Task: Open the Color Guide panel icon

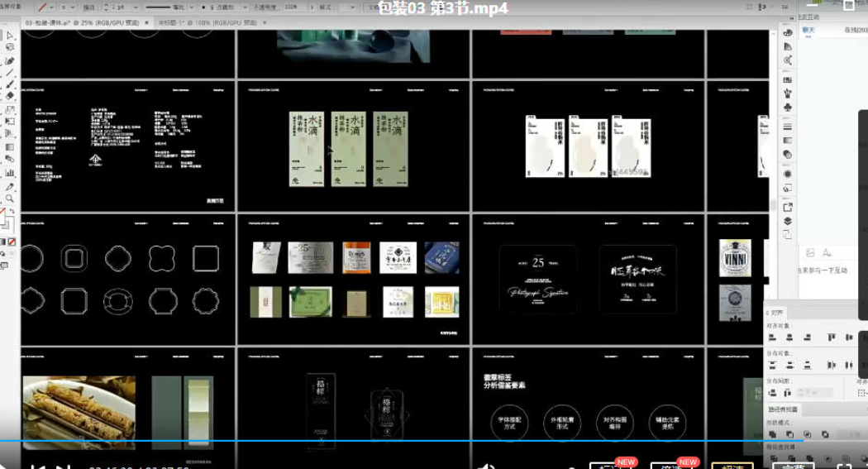Action: point(788,46)
